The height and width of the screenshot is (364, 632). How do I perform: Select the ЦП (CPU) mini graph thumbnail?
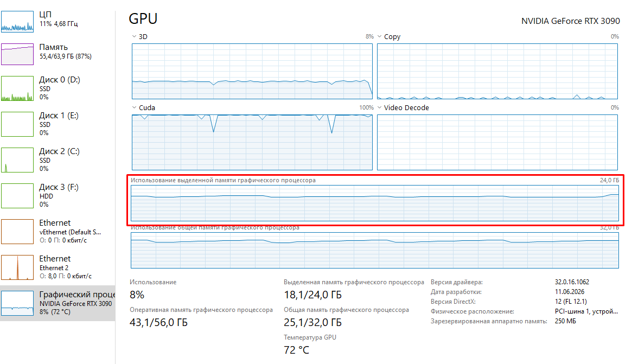click(x=17, y=21)
